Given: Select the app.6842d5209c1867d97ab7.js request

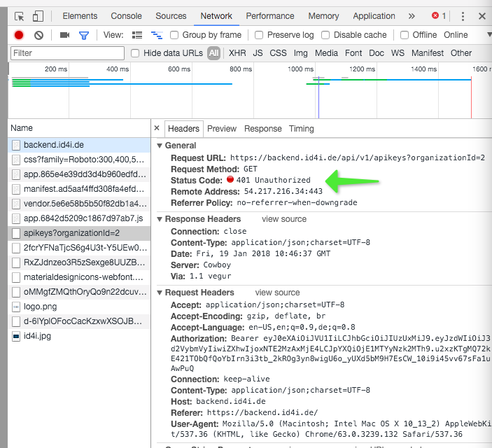Looking at the screenshot, I should coord(79,218).
